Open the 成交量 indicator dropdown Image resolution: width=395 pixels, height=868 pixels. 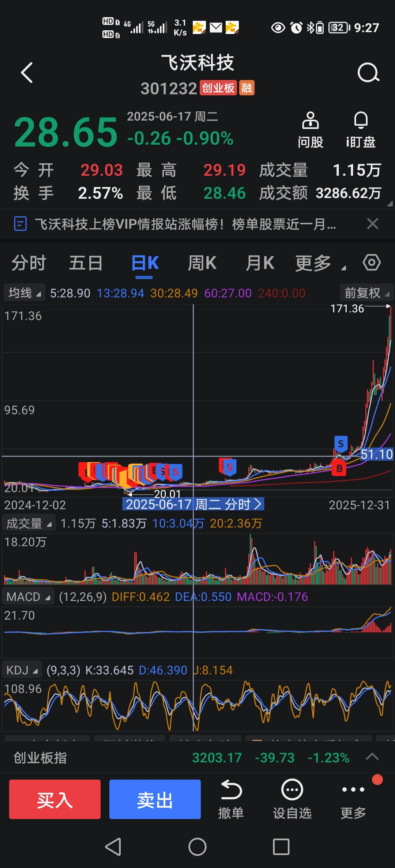click(x=29, y=523)
